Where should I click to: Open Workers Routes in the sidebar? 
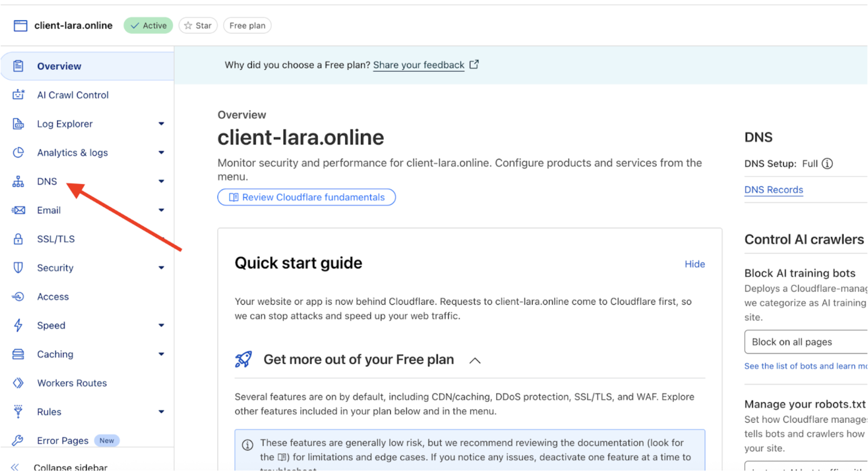[72, 383]
